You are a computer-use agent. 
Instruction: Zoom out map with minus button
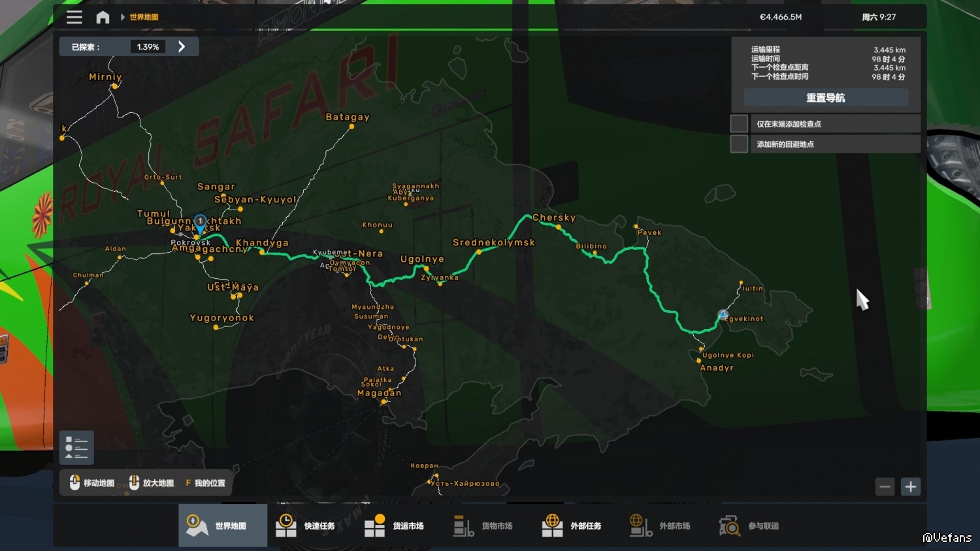[x=885, y=486]
